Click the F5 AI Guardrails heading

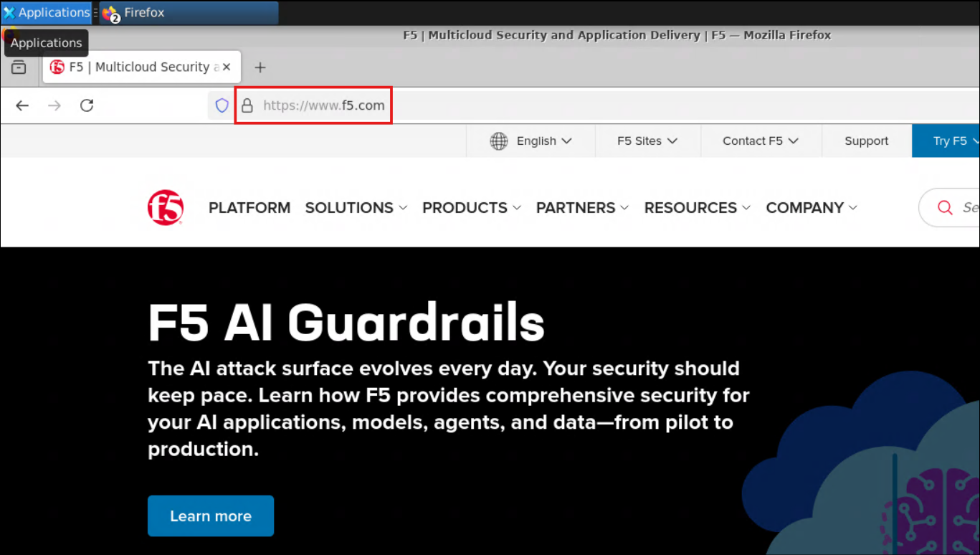pos(346,323)
